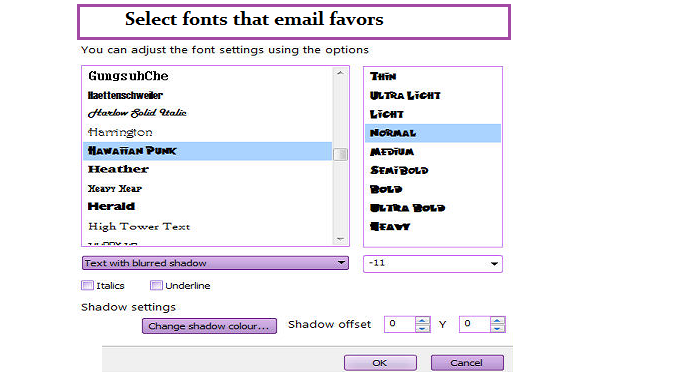Confirm with the OK button
The image size is (691, 375).
pyautogui.click(x=380, y=363)
